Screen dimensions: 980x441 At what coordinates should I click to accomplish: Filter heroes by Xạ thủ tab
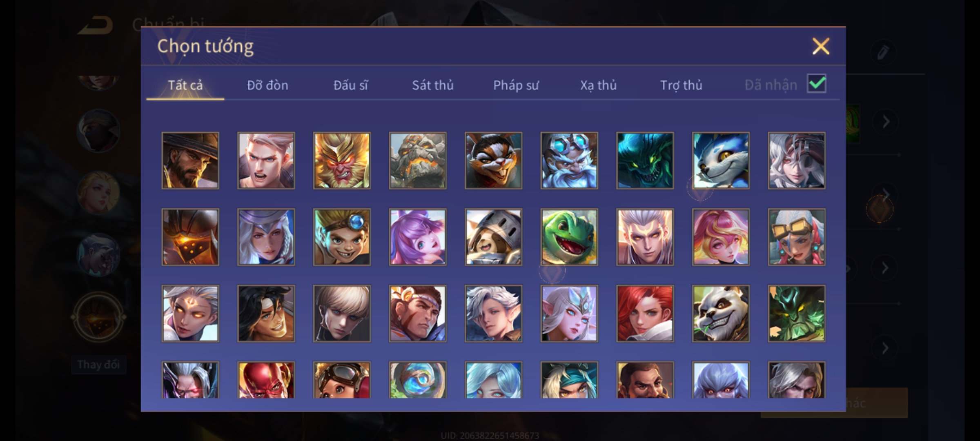tap(598, 85)
